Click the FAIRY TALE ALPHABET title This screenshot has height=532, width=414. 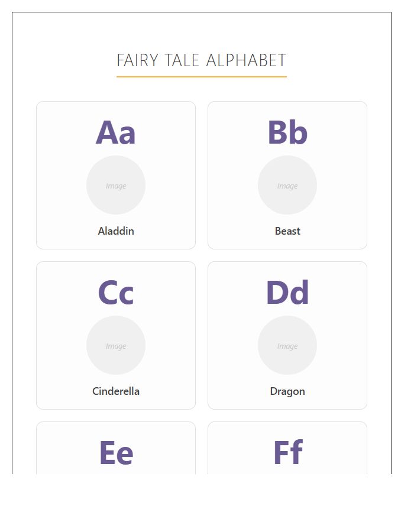coord(201,60)
